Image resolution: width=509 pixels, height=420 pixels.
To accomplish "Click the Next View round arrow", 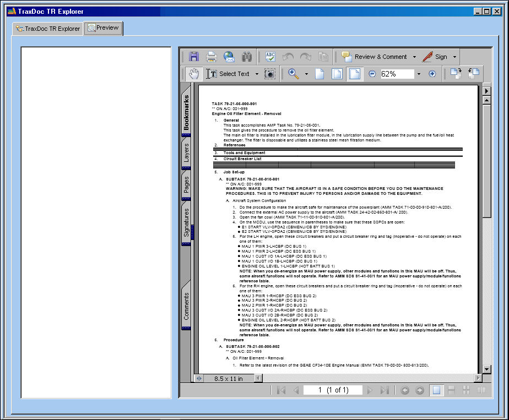I will coord(420,390).
